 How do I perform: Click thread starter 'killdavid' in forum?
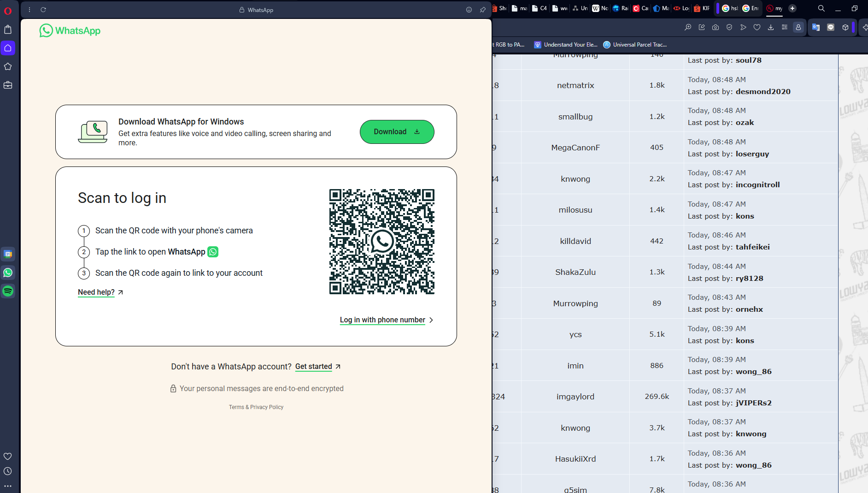(575, 241)
